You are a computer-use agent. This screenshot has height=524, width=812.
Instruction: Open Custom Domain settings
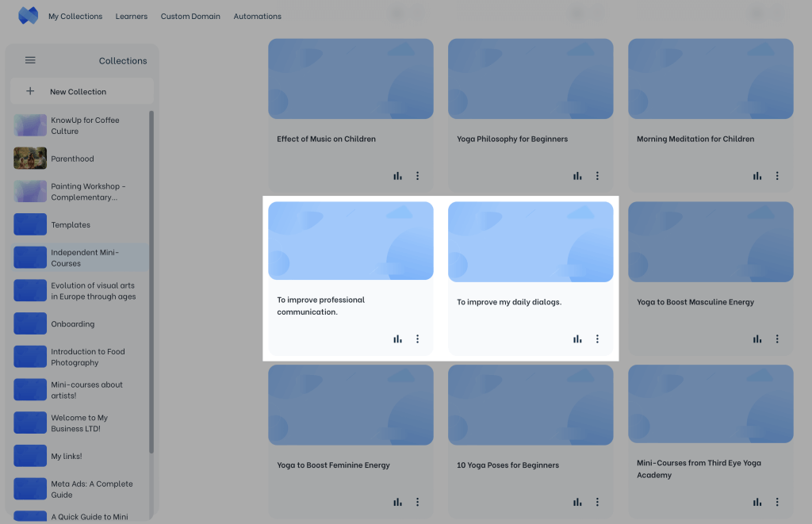point(190,17)
